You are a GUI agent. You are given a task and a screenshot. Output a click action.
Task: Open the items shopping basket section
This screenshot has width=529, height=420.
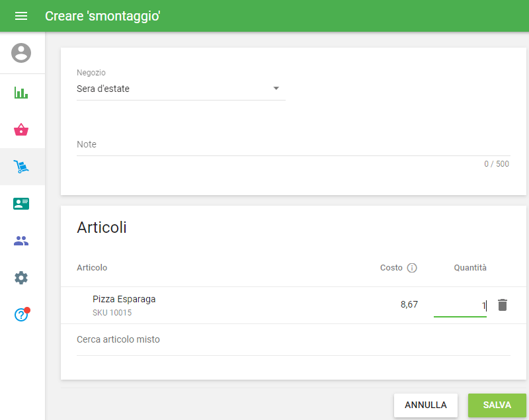pyautogui.click(x=21, y=130)
